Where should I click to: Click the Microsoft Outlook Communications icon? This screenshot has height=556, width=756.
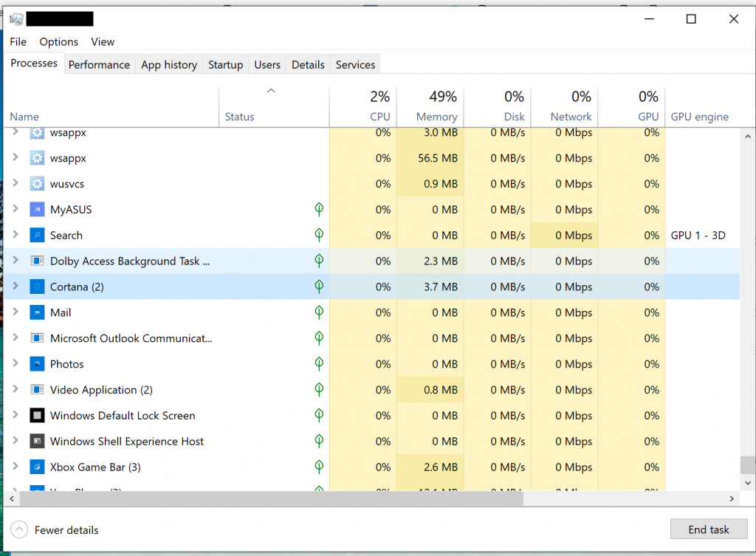pyautogui.click(x=37, y=338)
